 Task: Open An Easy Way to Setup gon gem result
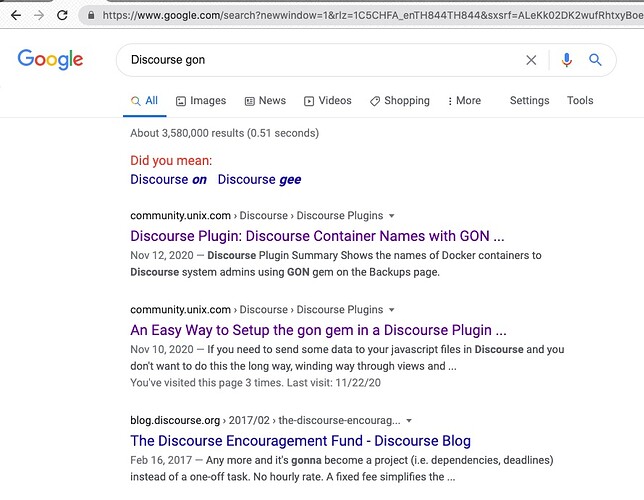pos(318,330)
